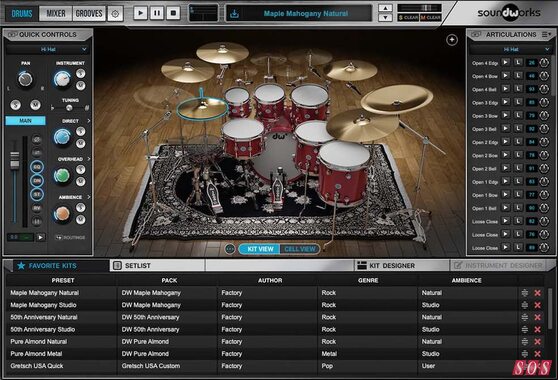This screenshot has height=380, width=558.
Task: Open settings via the crosshair icon
Action: tap(115, 14)
